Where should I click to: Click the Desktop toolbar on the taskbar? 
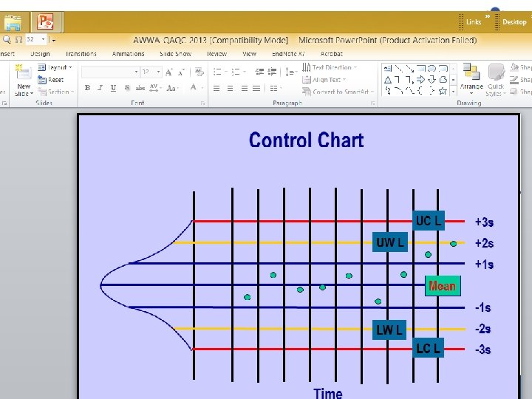[514, 22]
